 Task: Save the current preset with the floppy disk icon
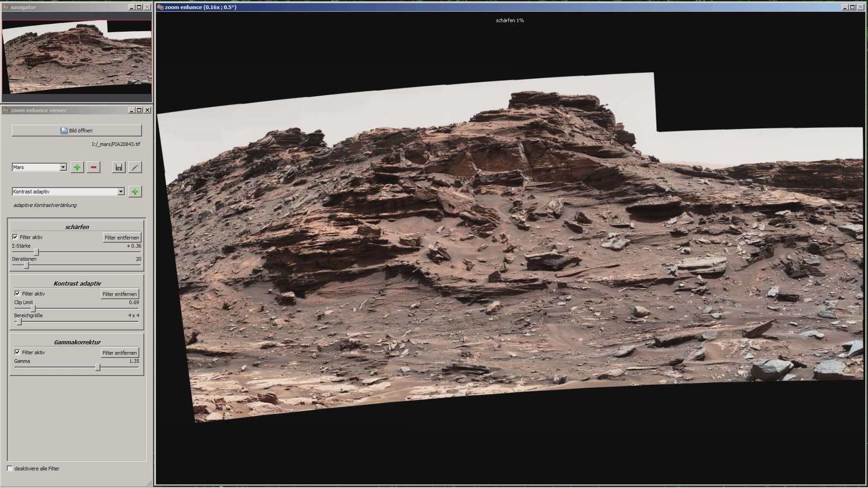tap(119, 167)
